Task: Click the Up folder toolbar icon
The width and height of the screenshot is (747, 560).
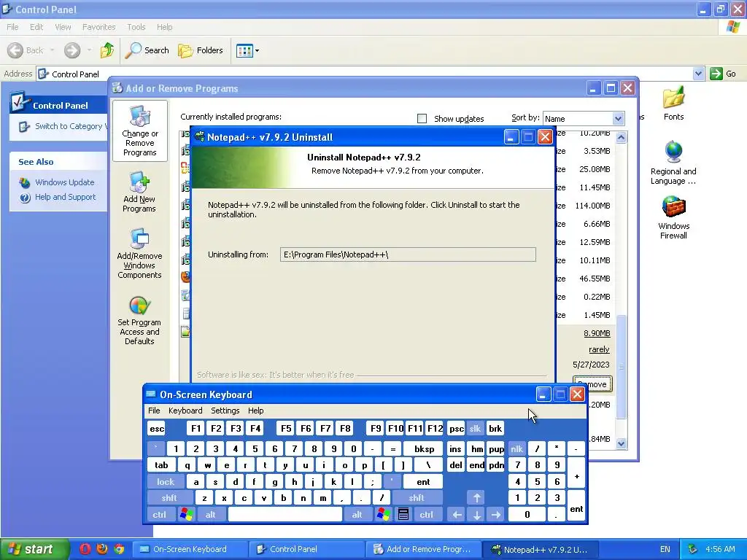Action: tap(107, 50)
